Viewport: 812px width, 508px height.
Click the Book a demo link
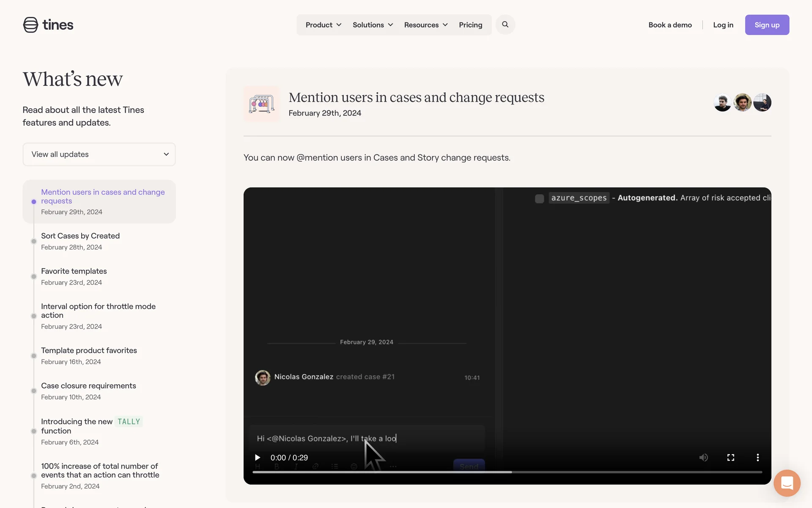[x=670, y=25]
